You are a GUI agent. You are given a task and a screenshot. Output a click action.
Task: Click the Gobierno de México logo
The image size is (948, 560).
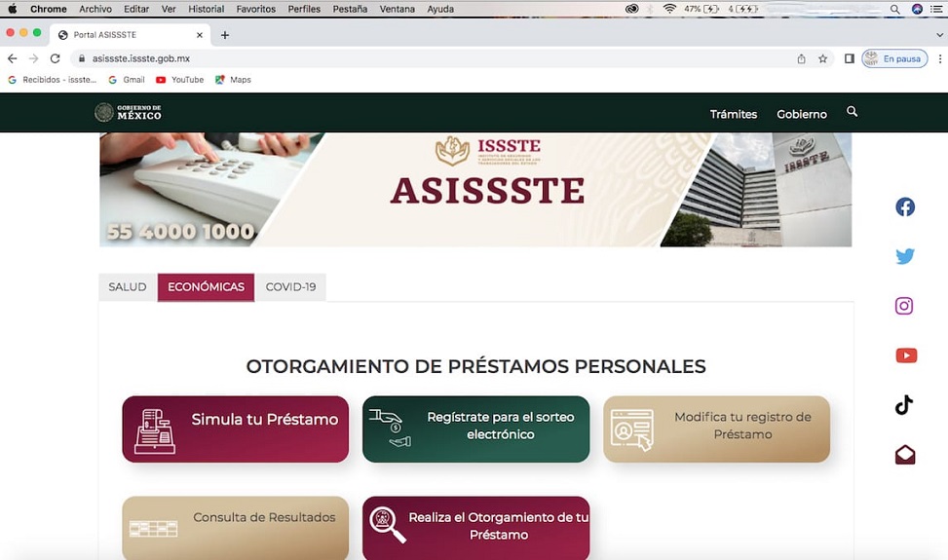[x=129, y=112]
